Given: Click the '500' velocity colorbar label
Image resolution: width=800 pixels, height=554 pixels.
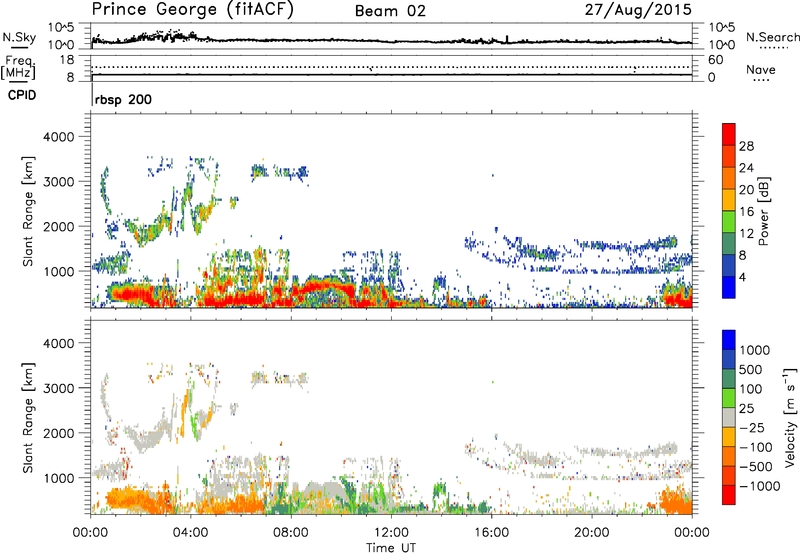Looking at the screenshot, I should 751,369.
